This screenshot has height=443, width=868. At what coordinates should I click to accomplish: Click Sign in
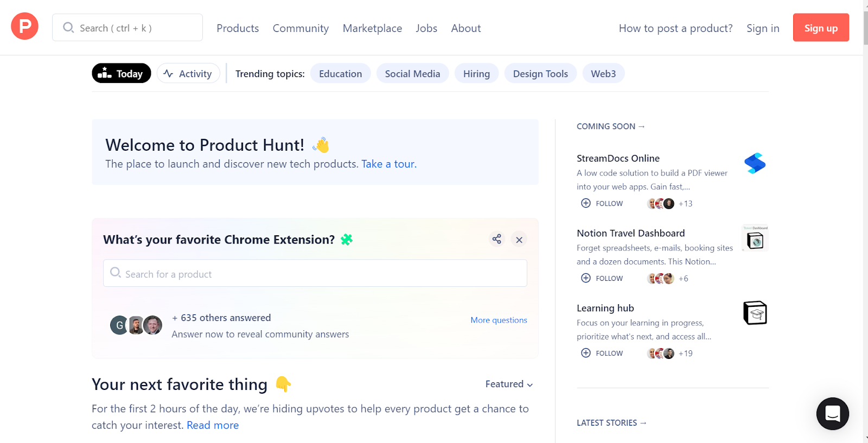[763, 28]
